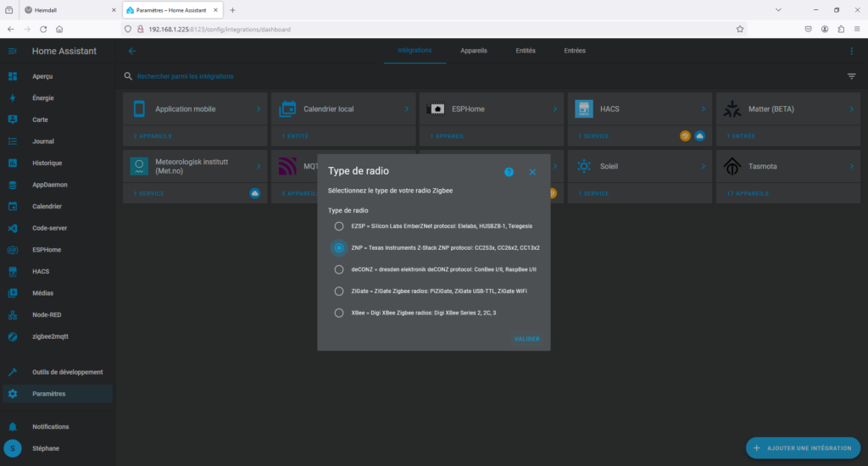This screenshot has width=868, height=466.
Task: Open the Node-RED sidebar icon
Action: coord(12,315)
